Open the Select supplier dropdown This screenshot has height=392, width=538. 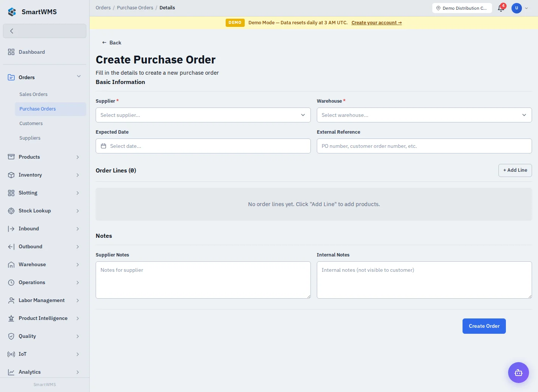(203, 115)
